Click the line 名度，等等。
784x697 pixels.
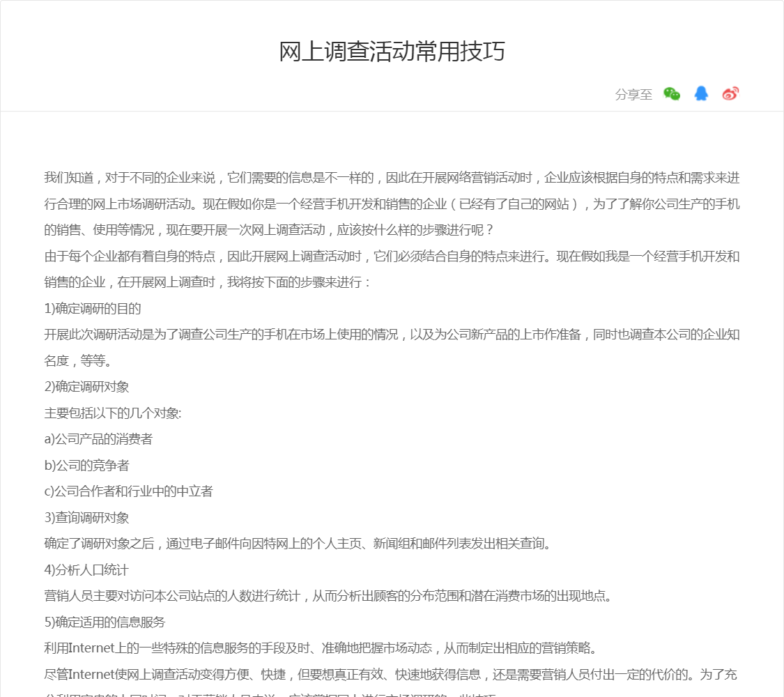78,360
